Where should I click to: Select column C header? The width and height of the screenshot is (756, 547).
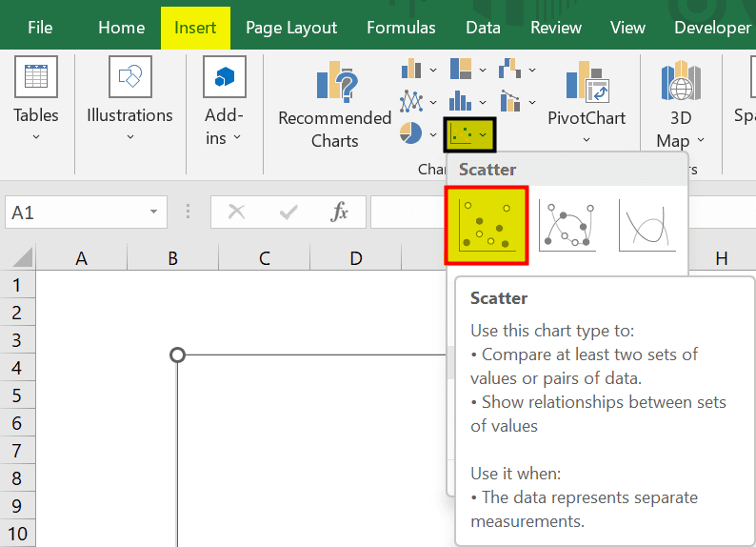264,258
